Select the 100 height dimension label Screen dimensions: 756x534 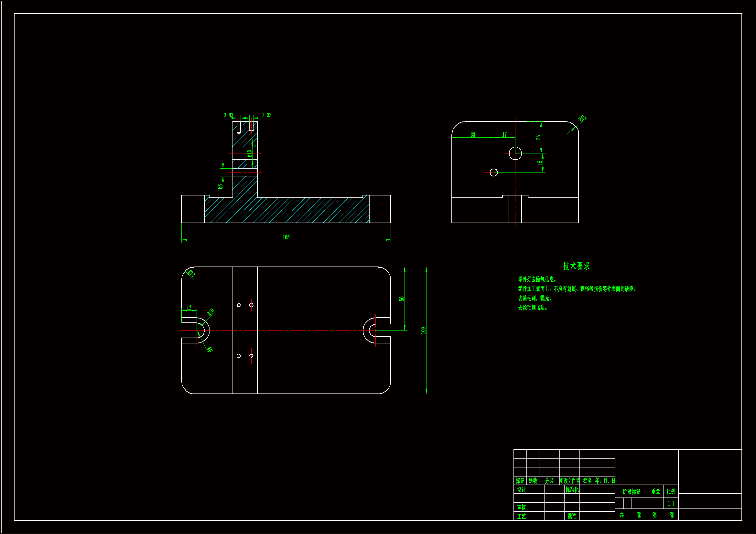[x=423, y=330]
